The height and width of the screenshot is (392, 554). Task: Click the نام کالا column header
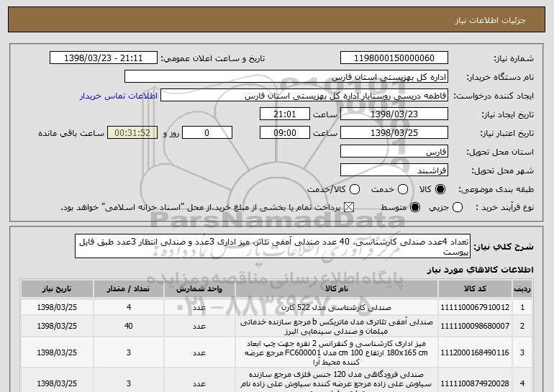click(337, 289)
